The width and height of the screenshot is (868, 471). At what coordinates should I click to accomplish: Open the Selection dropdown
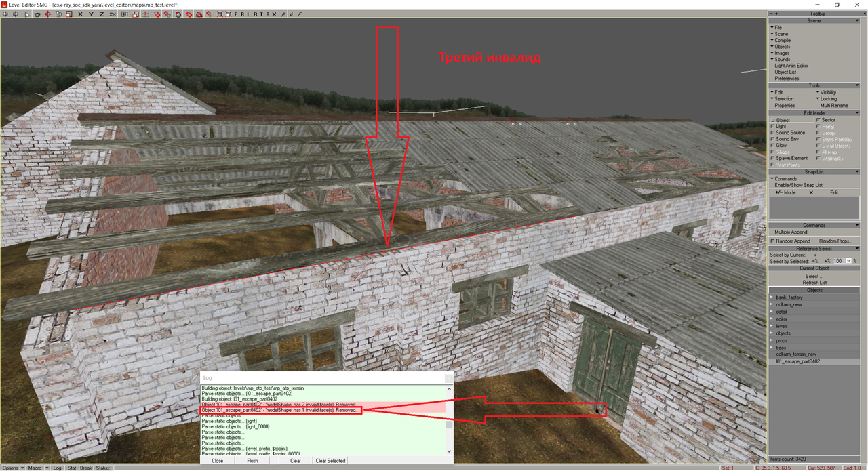click(783, 99)
